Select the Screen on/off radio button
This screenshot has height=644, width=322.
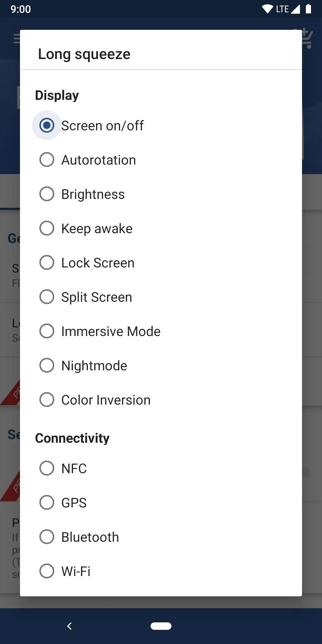point(47,126)
